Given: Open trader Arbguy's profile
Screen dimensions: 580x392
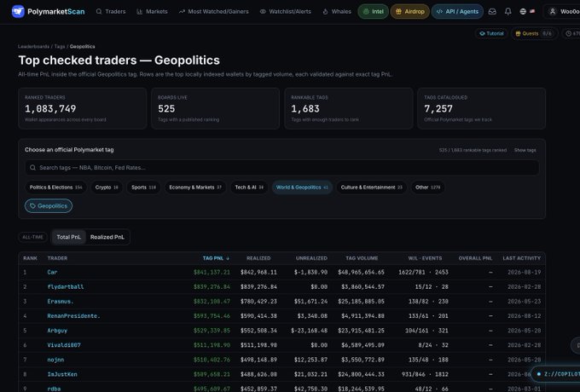Looking at the screenshot, I should pyautogui.click(x=57, y=331).
